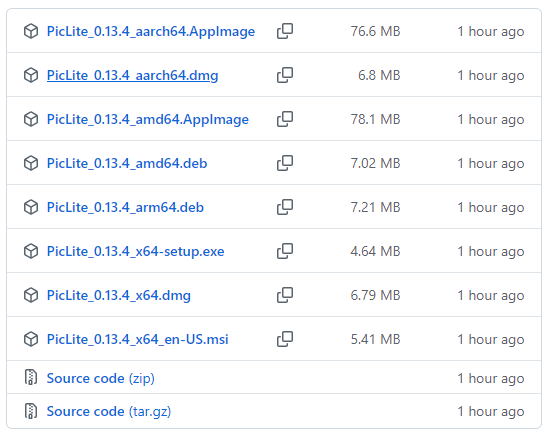Image resolution: width=549 pixels, height=437 pixels.
Task: Download PicLite_0.13.4_aarch64.AppImage
Action: click(151, 32)
